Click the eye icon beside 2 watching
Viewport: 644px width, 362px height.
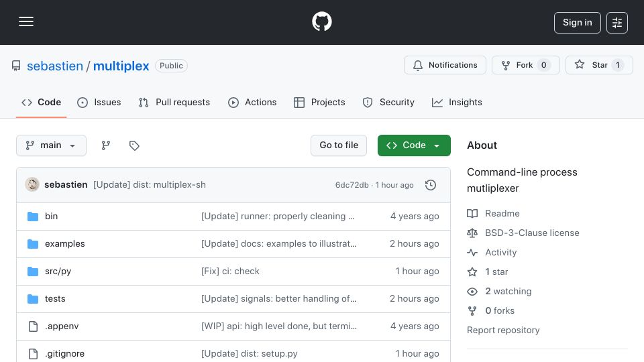point(472,292)
